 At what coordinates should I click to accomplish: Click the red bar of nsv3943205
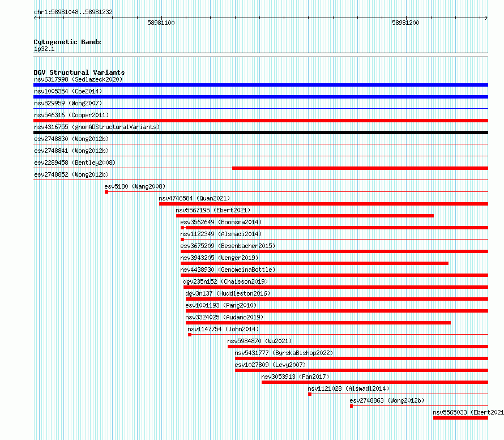click(x=314, y=263)
